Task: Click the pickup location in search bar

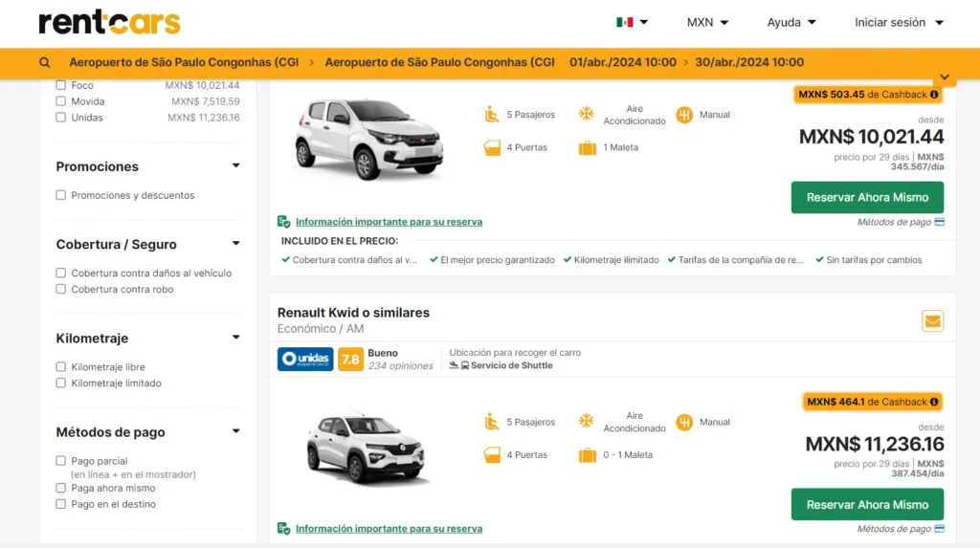Action: click(184, 62)
